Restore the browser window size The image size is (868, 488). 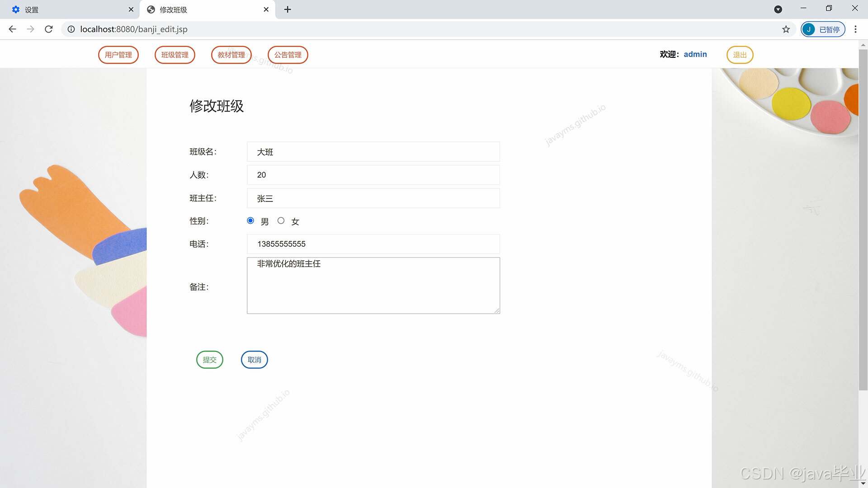(829, 8)
